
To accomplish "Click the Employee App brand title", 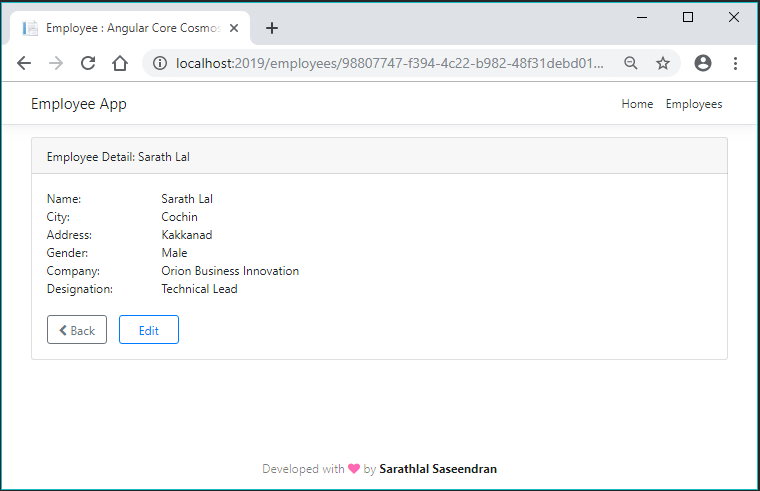I will (79, 104).
